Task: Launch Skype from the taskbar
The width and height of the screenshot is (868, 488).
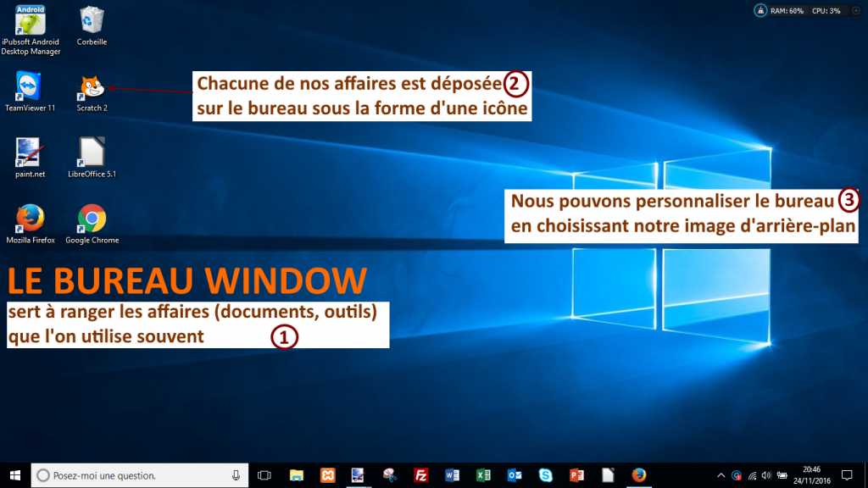Action: click(545, 475)
